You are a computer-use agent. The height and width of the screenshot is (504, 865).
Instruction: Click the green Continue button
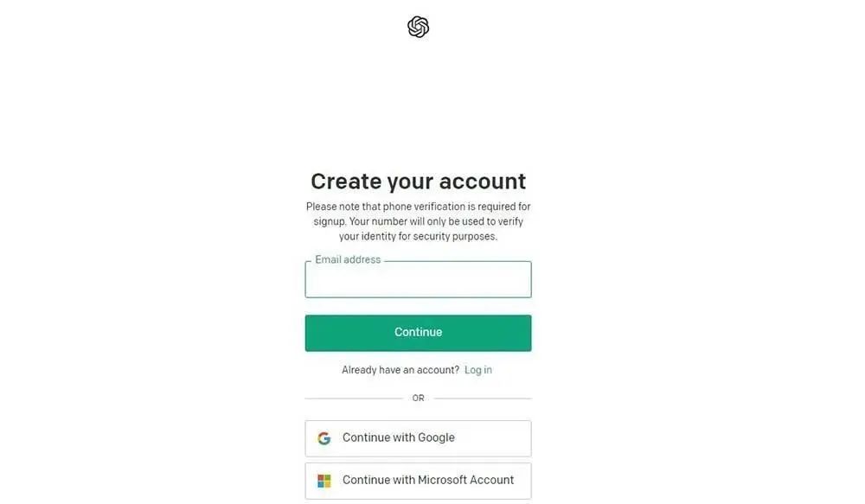[x=418, y=333]
